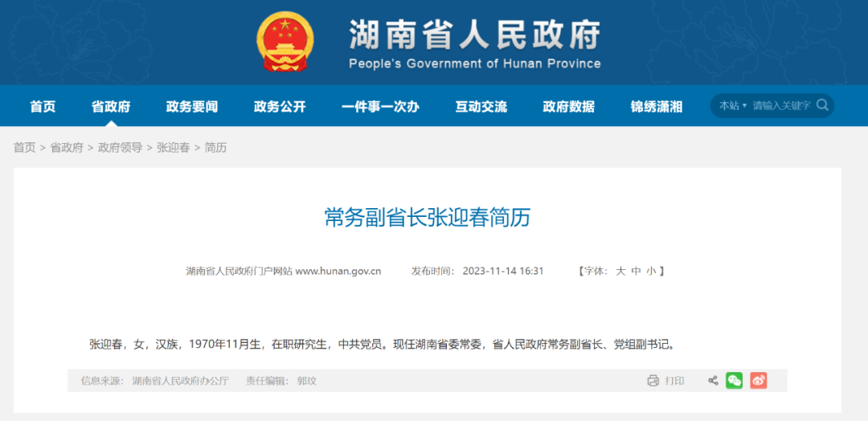The image size is (868, 421).
Task: Click the 湖南省人民政府 site title
Action: coord(474,36)
